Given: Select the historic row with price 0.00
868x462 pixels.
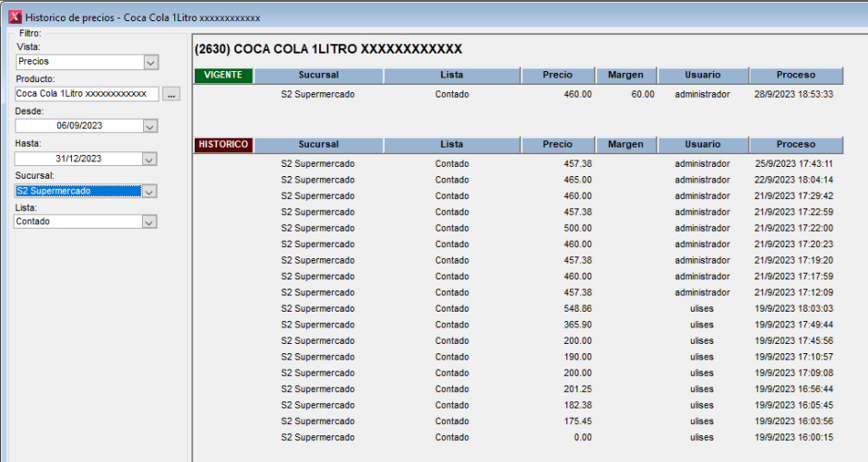Looking at the screenshot, I should tap(517, 437).
